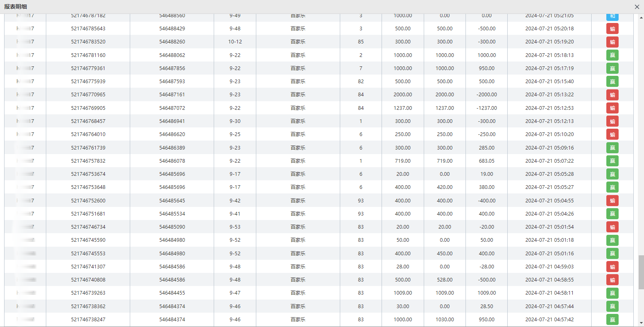644x327 pixels.
Task: Click the green 赢 badge for order 521746781160
Action: tap(612, 55)
